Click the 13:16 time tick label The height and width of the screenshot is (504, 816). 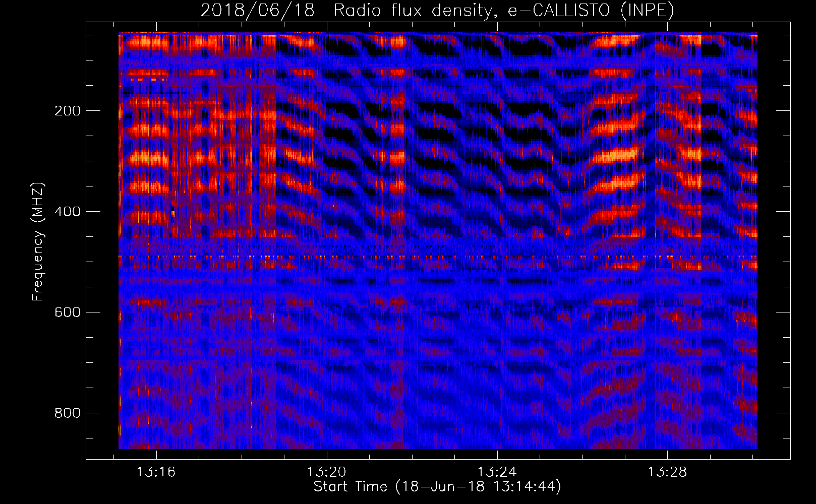click(x=156, y=472)
